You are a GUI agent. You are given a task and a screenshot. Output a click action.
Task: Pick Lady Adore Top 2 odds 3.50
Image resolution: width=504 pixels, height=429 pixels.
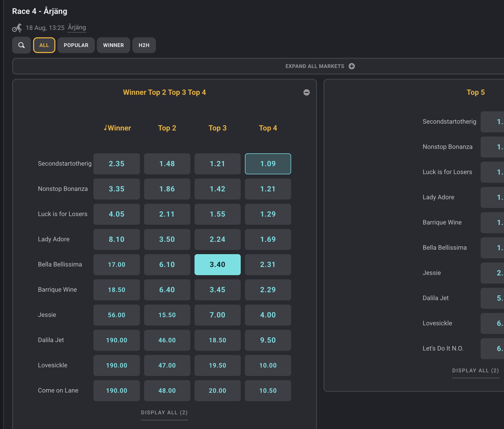pyautogui.click(x=167, y=239)
